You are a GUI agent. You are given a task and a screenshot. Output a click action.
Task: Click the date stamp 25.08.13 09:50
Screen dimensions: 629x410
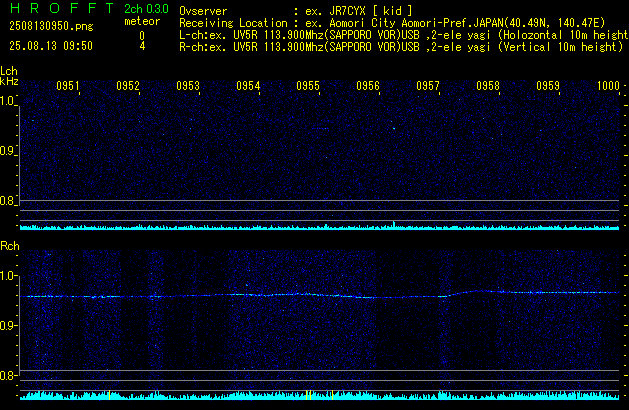click(51, 46)
